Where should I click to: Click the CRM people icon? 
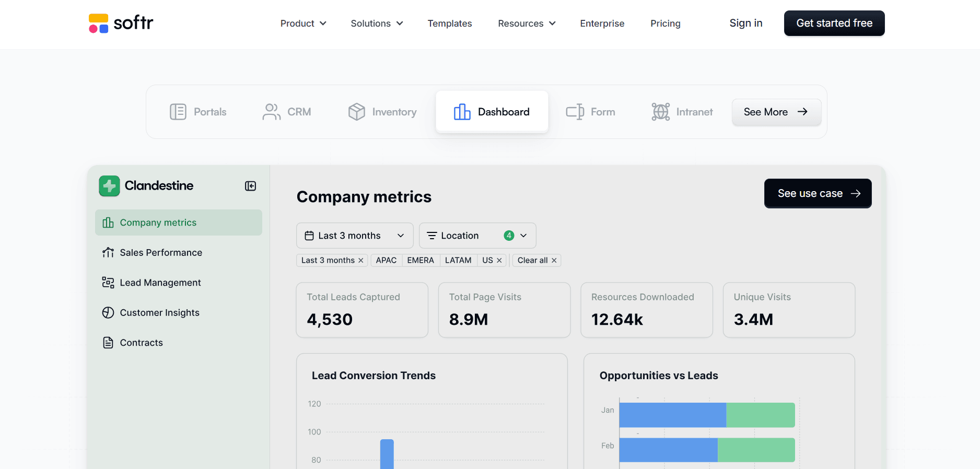[x=272, y=112]
